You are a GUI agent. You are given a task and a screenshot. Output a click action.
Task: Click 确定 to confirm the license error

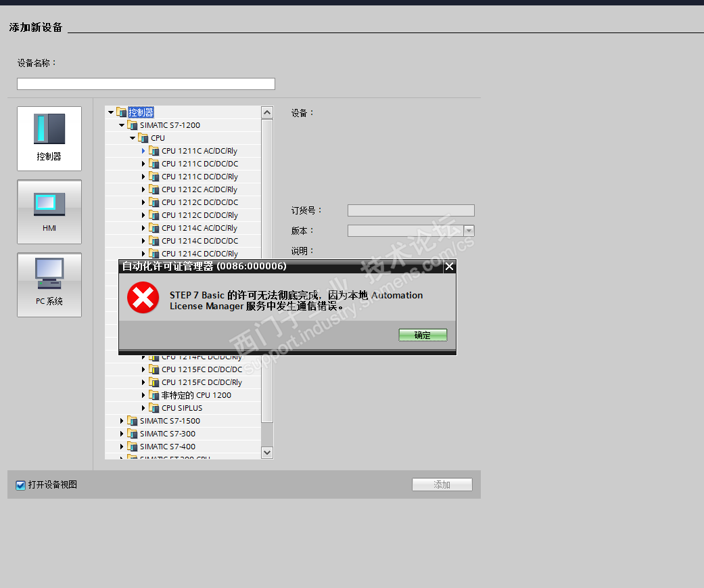pos(423,335)
